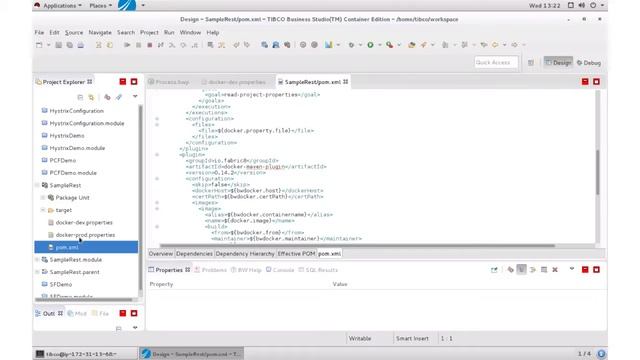
Task: Open the Applications menu in top bar
Action: click(x=58, y=6)
